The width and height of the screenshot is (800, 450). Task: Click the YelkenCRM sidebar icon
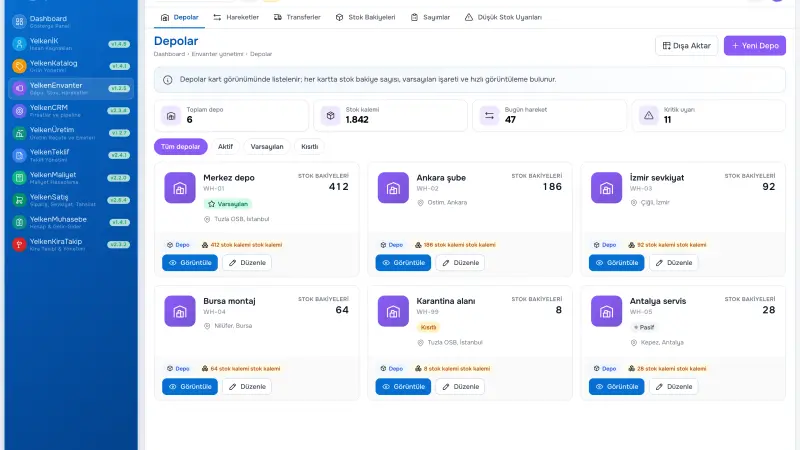click(x=19, y=111)
